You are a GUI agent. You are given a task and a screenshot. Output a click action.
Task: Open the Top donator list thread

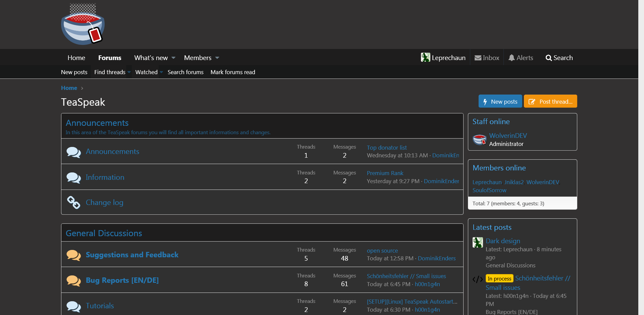[387, 148]
